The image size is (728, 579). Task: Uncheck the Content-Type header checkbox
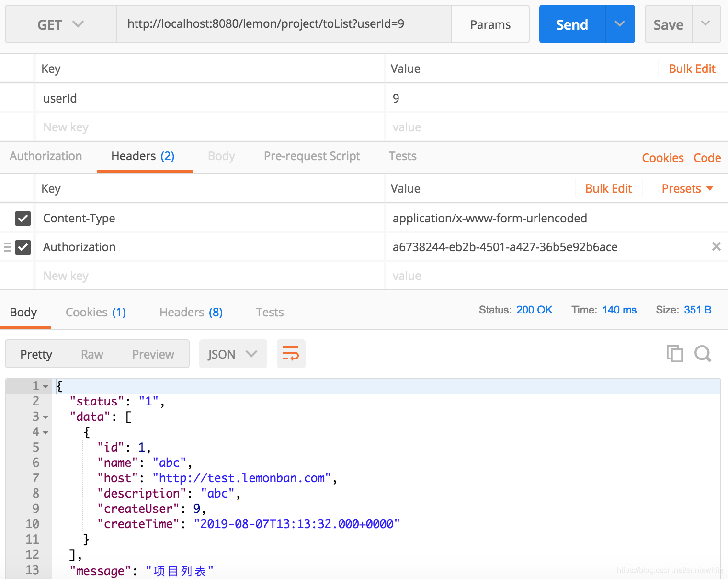click(x=23, y=219)
